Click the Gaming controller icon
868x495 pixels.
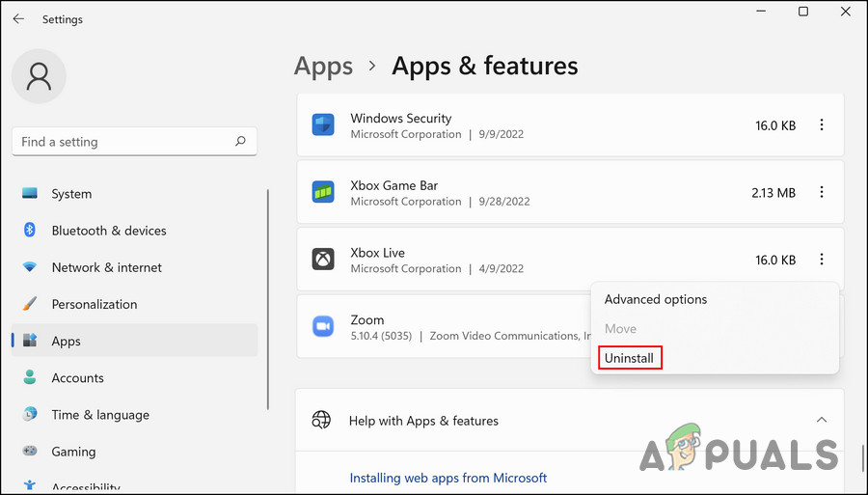coord(30,451)
